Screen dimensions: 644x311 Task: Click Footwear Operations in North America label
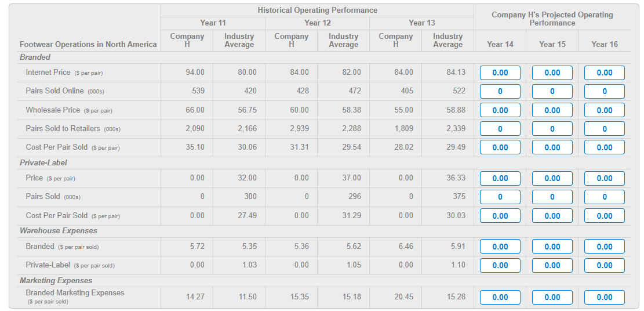88,45
